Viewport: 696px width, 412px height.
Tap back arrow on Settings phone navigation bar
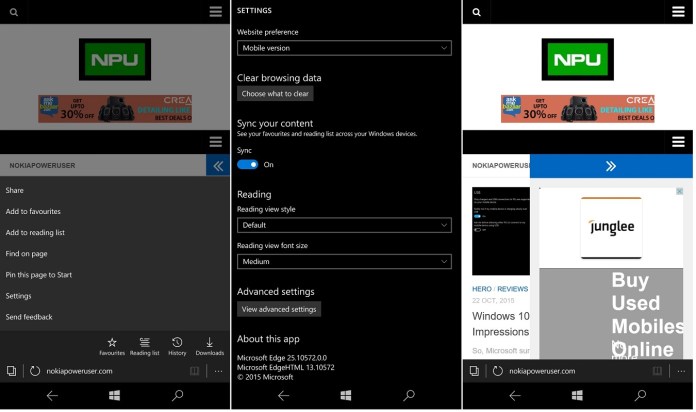point(283,395)
